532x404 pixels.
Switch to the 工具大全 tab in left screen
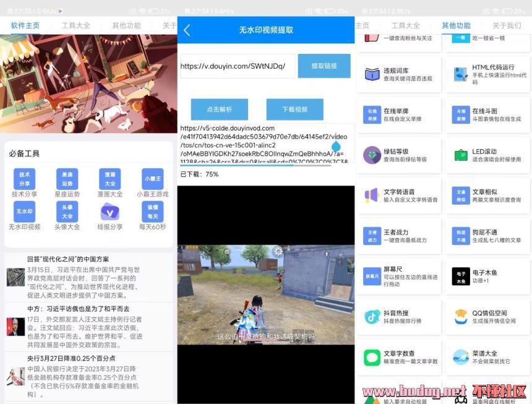[76, 25]
